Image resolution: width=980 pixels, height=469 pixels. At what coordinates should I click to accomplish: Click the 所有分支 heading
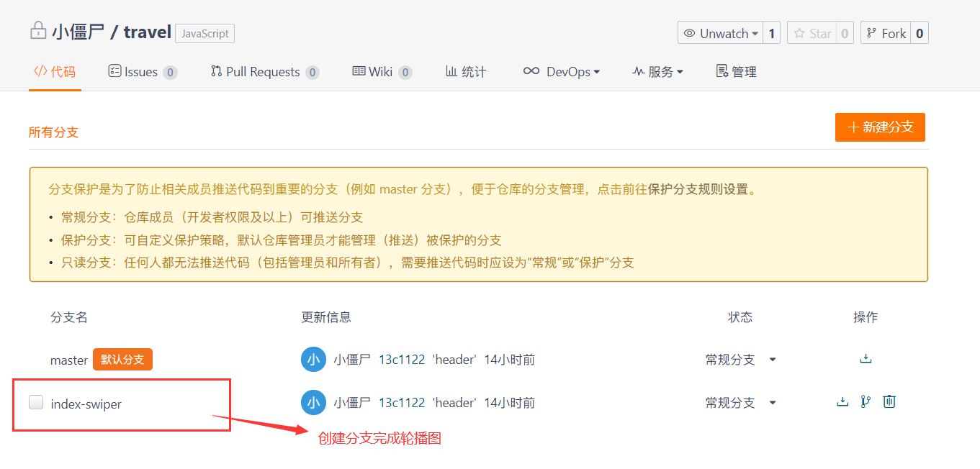pyautogui.click(x=53, y=132)
